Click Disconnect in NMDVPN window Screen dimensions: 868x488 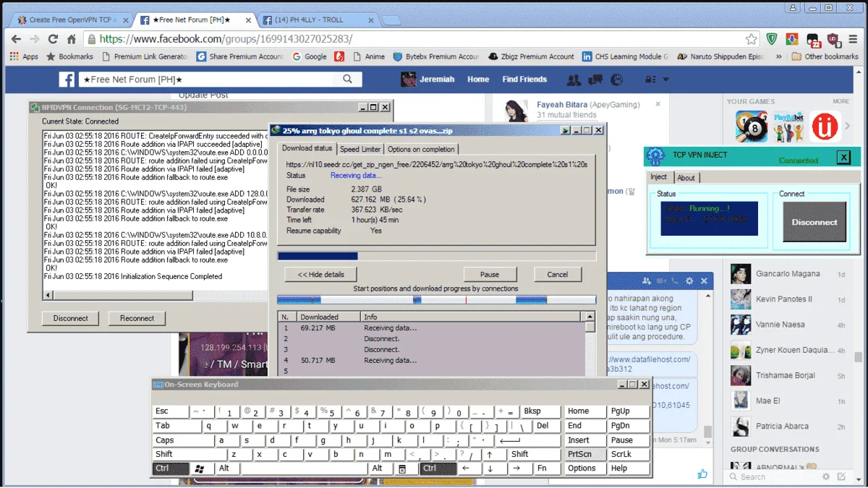pos(70,318)
